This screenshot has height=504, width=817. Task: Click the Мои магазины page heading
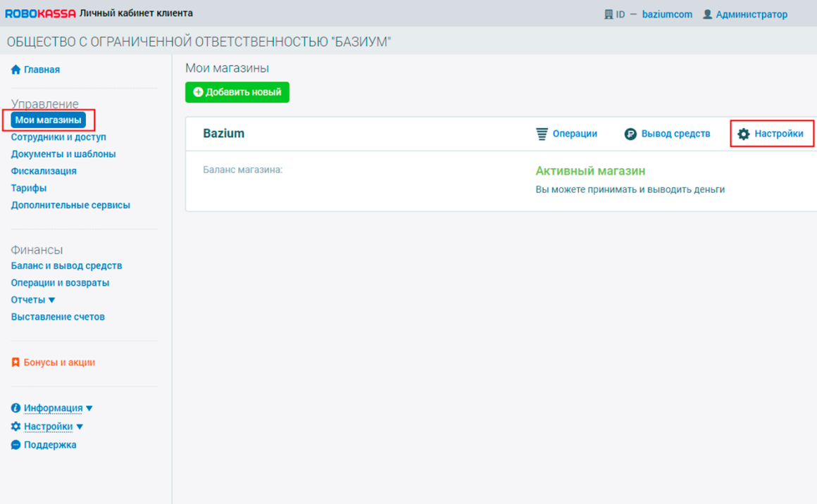point(227,68)
